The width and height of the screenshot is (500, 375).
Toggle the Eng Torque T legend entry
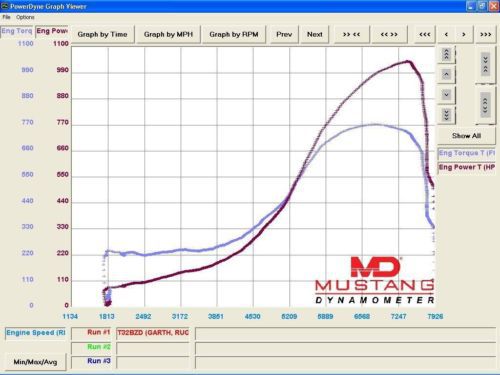[x=466, y=153]
